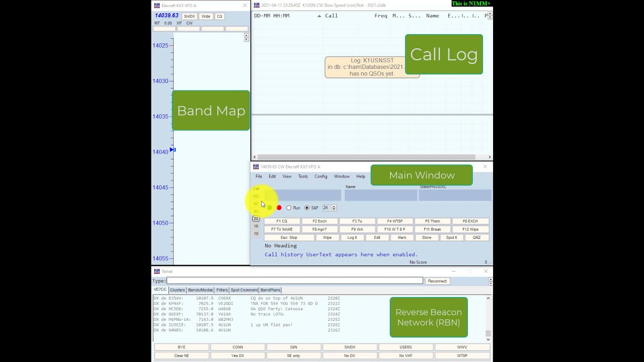Select the S&P mode radio button
The height and width of the screenshot is (362, 644).
click(307, 208)
